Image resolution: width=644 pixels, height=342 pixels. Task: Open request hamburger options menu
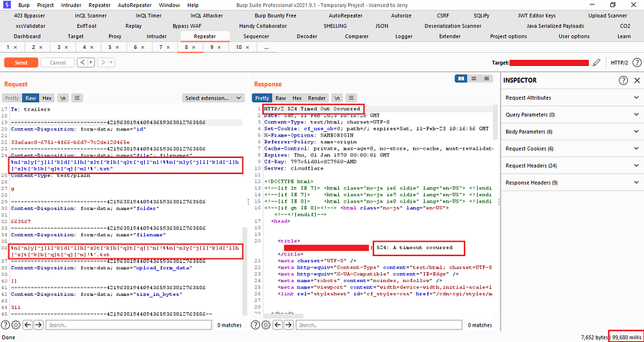coord(77,98)
